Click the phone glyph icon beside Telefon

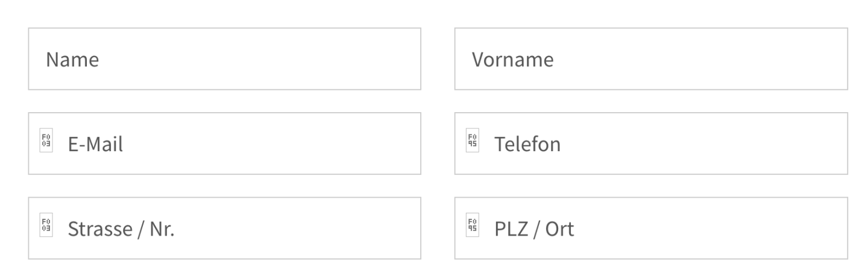(473, 143)
